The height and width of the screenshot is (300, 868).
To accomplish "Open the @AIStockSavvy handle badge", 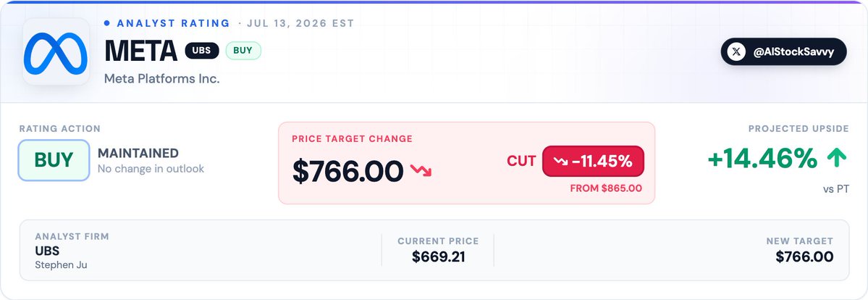I will point(783,51).
